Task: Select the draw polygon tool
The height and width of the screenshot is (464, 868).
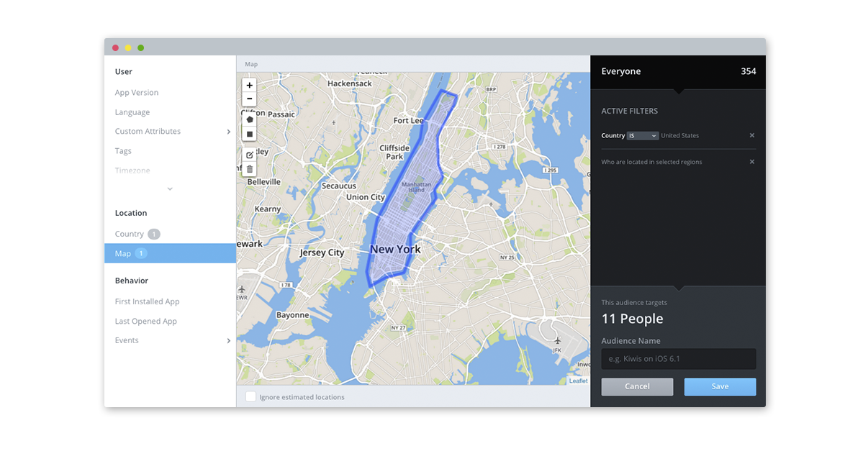Action: (x=250, y=119)
